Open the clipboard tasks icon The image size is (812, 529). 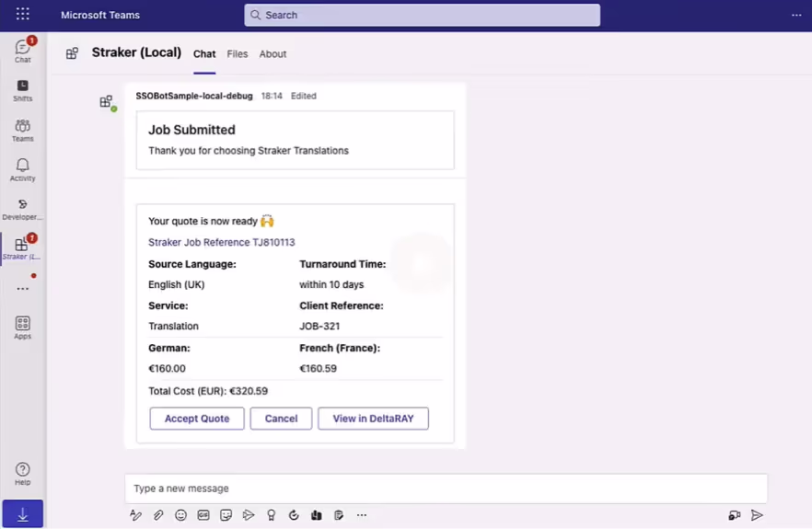tap(339, 515)
